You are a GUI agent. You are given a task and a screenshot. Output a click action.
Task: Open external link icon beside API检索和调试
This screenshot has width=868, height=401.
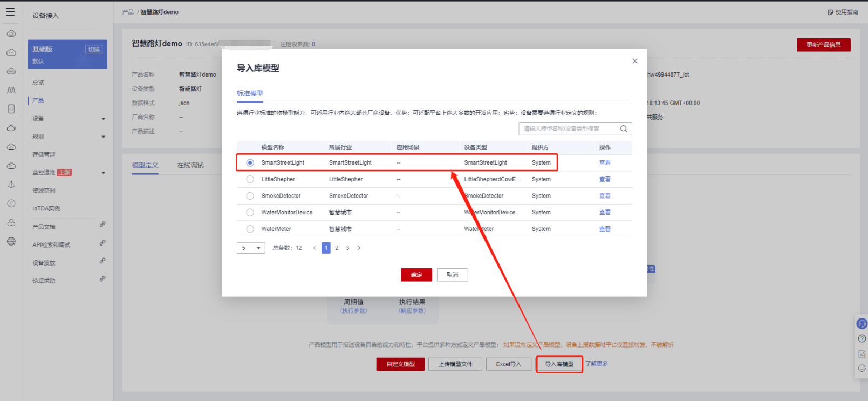click(x=102, y=243)
